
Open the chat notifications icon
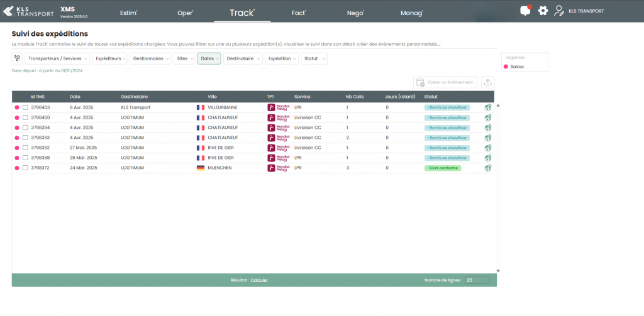(526, 11)
